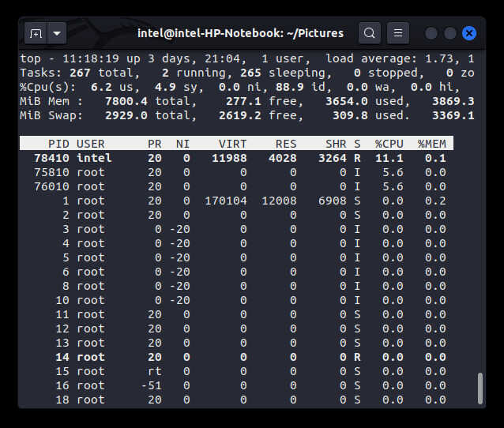Expand the new tab dropdown arrow

point(57,33)
